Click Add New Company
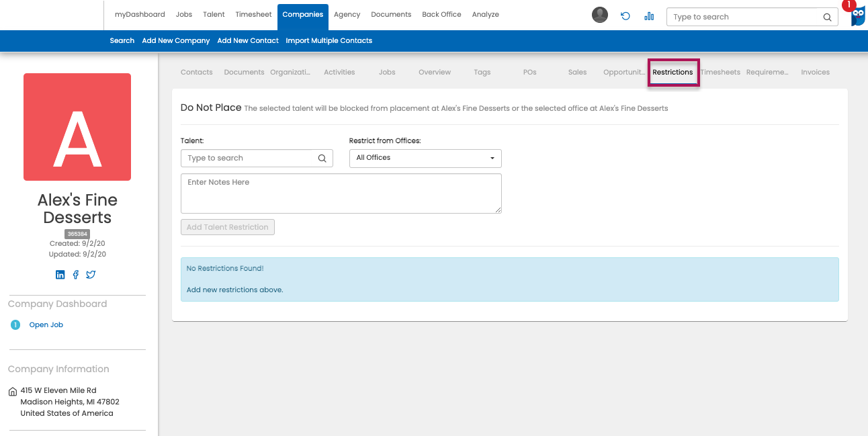The height and width of the screenshot is (436, 868). pos(176,41)
